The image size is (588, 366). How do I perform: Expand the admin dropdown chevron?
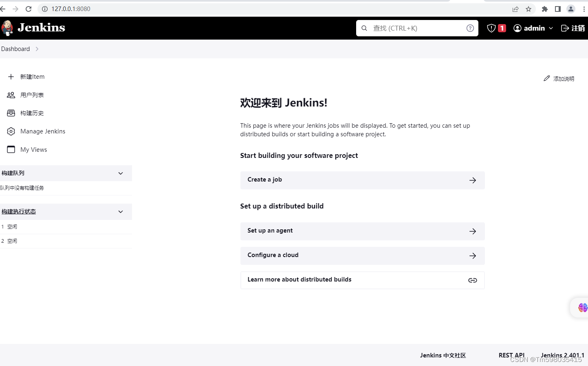[551, 28]
